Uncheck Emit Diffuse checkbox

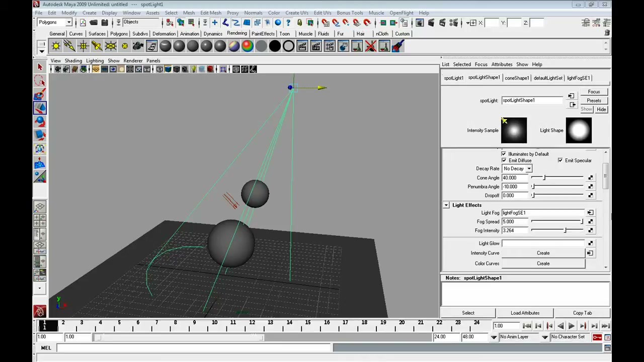[504, 160]
